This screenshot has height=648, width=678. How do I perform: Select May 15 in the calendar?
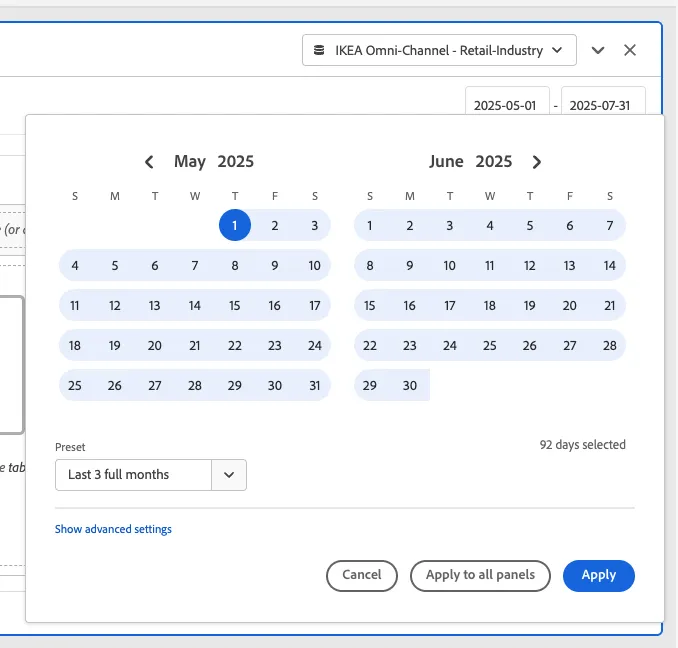(235, 305)
